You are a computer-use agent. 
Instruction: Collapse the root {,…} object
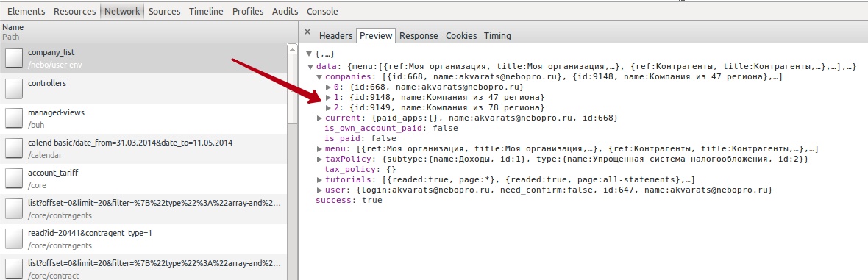click(x=309, y=54)
